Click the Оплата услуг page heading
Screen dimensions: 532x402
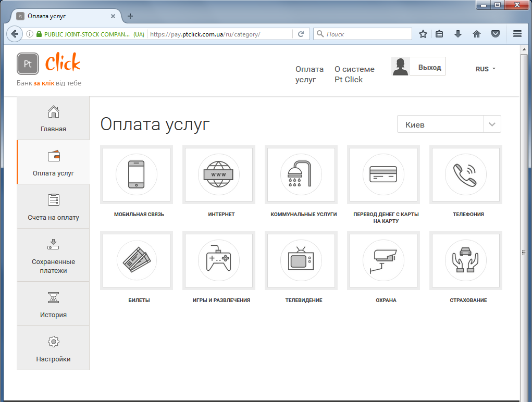(155, 124)
